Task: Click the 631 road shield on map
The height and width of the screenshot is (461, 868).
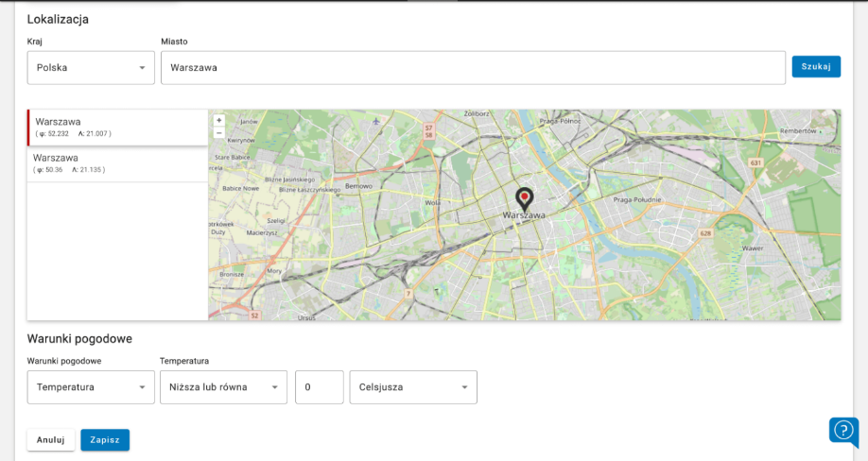Action: pyautogui.click(x=755, y=163)
